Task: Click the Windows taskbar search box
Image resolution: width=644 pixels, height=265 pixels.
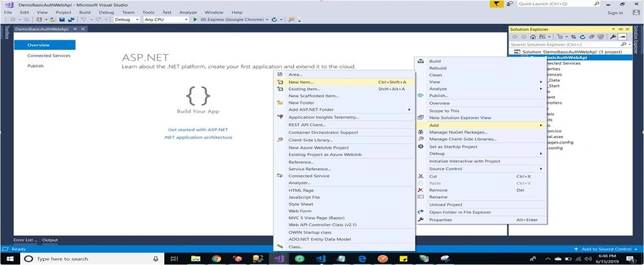Action: coord(92,259)
